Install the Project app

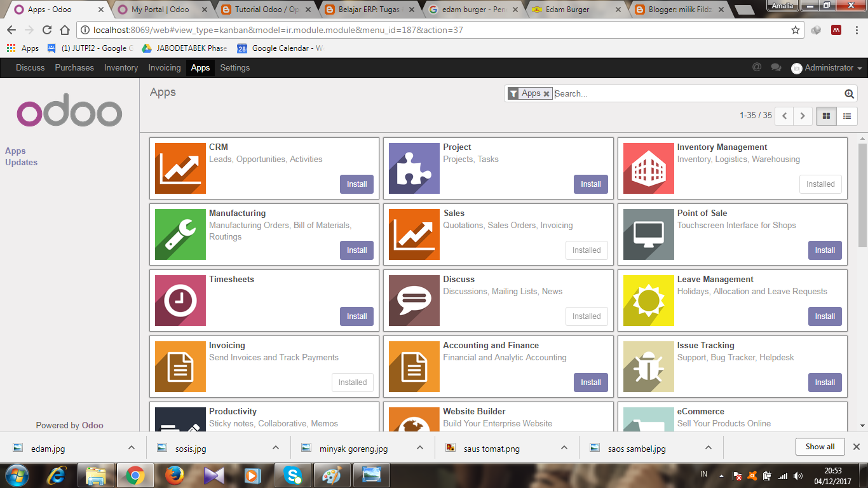point(591,184)
